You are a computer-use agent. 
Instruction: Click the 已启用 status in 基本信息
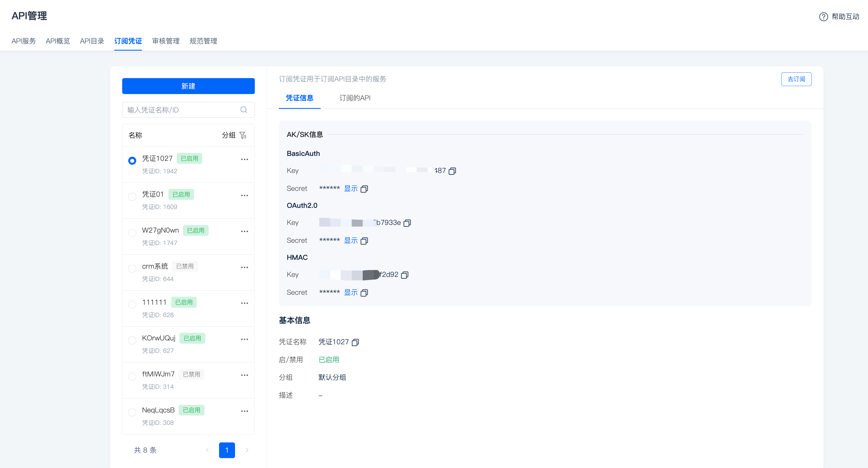(329, 360)
